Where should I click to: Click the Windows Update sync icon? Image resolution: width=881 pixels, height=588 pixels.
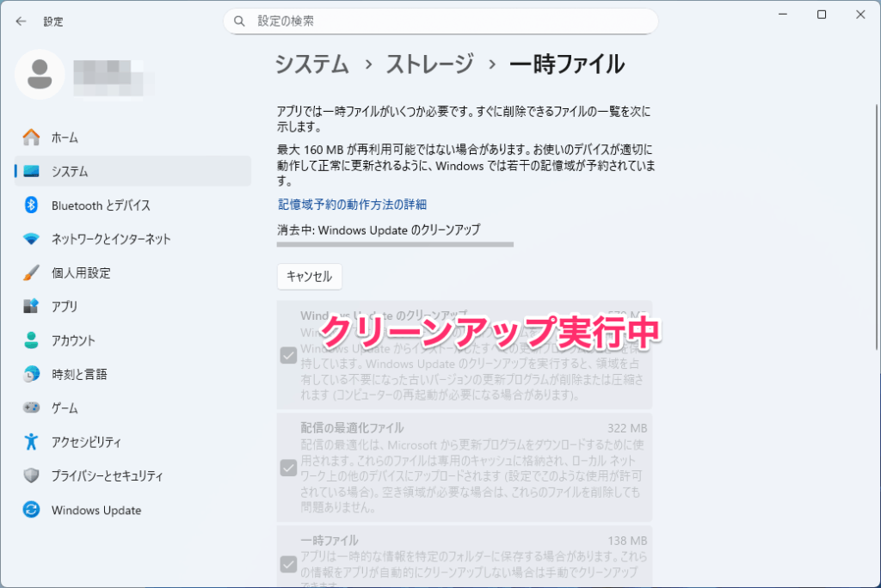pos(32,510)
